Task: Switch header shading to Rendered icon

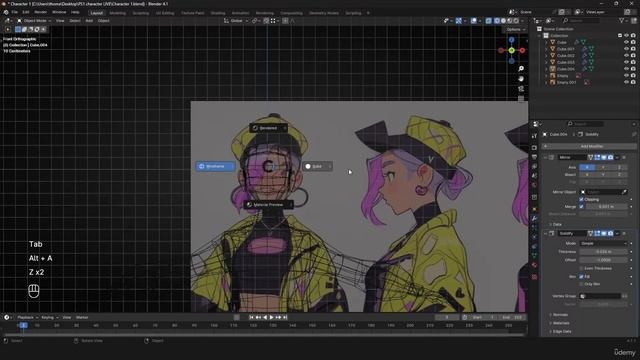Action: coord(516,21)
